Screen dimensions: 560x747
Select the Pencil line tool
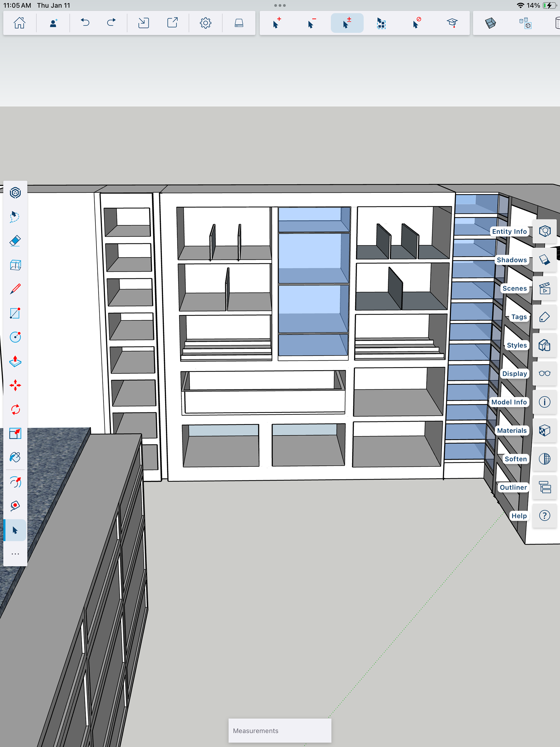coord(15,289)
